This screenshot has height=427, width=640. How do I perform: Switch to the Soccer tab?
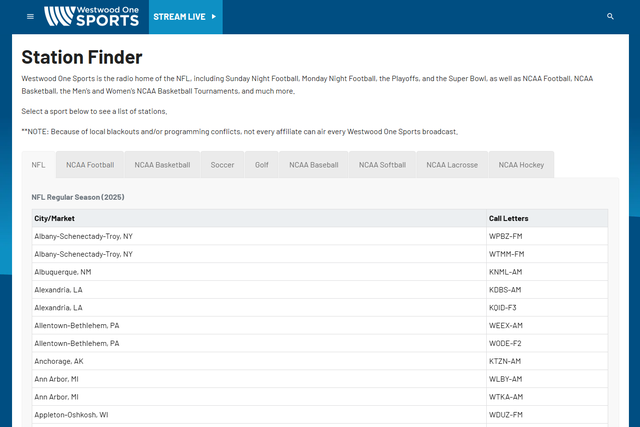(x=222, y=165)
